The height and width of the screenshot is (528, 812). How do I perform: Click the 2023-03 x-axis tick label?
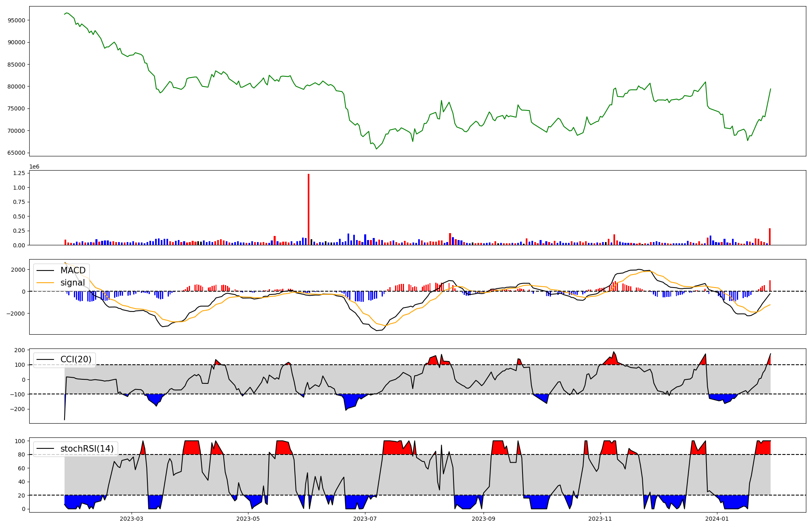[x=131, y=519]
